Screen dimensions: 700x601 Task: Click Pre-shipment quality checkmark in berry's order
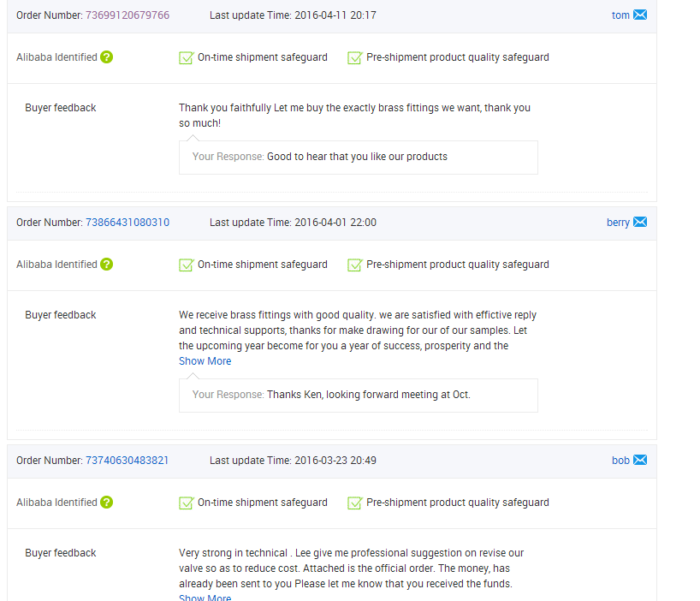pos(354,265)
